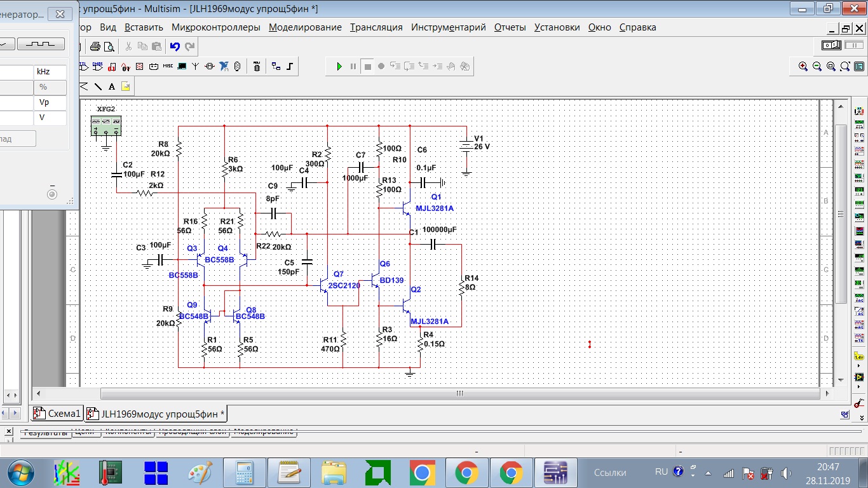Click the Print icon in toolbar

(x=95, y=46)
